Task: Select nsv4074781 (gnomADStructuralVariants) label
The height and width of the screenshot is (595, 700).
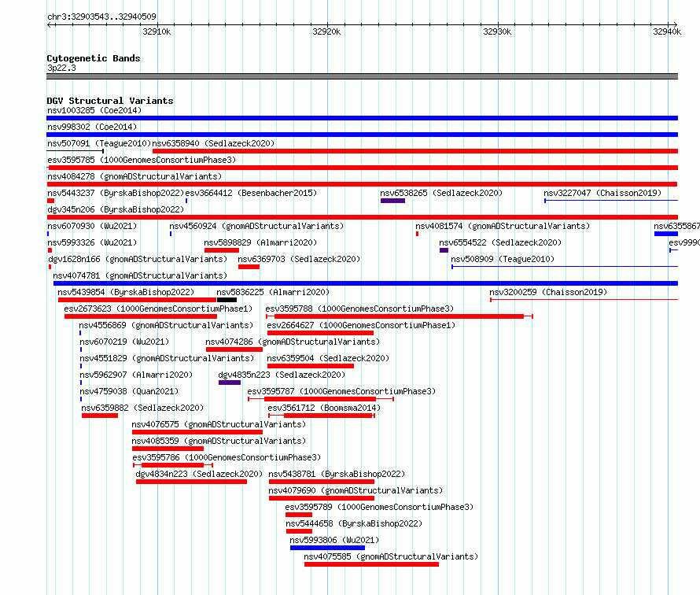Action: point(140,275)
